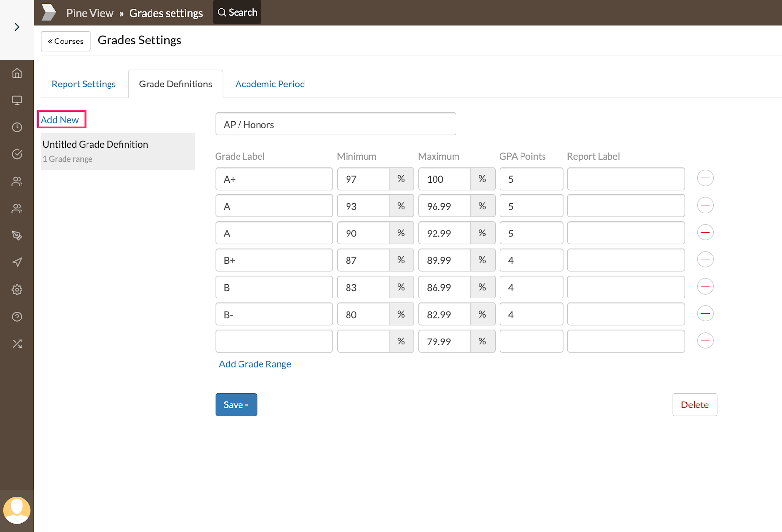Click the blue Save button
782x532 pixels.
click(236, 404)
